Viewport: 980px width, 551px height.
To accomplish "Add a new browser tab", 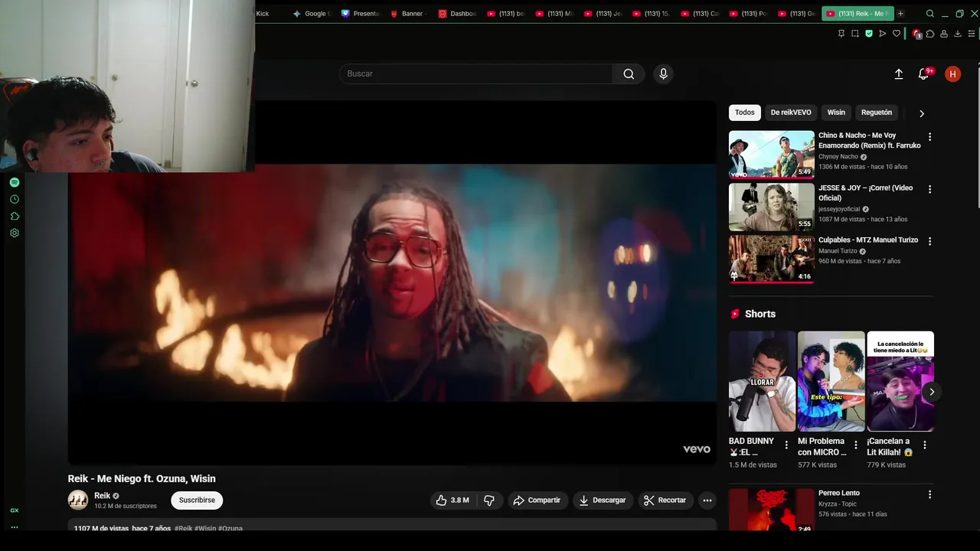I will coord(900,14).
